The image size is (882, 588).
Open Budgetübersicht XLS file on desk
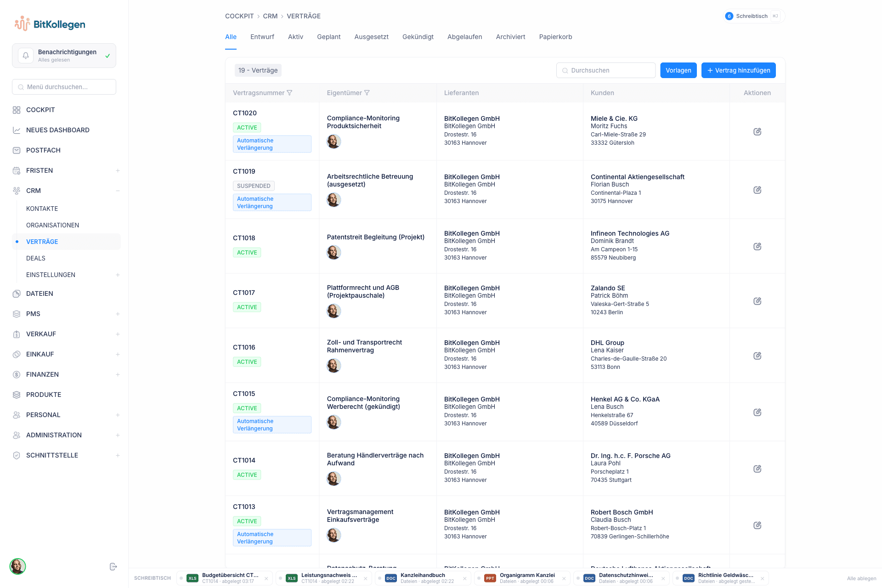tap(224, 578)
